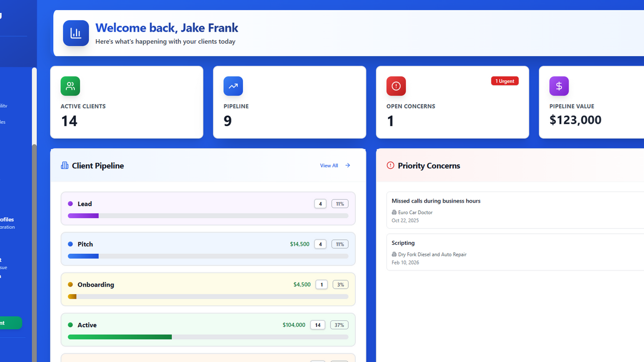
Task: Click the $123,000 pipeline value figure
Action: [576, 120]
